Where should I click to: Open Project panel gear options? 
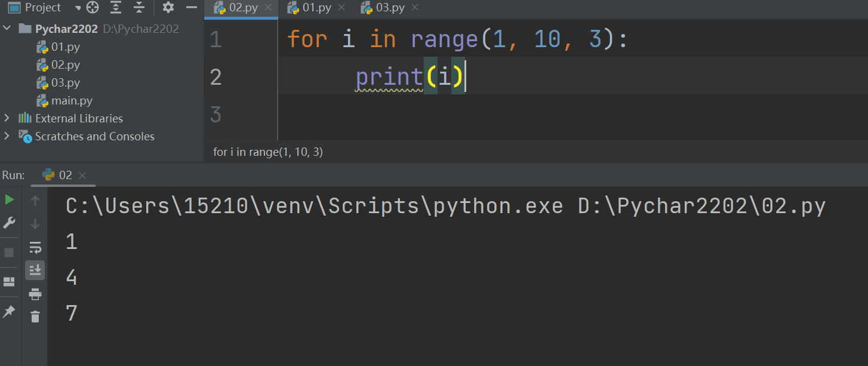(x=168, y=8)
